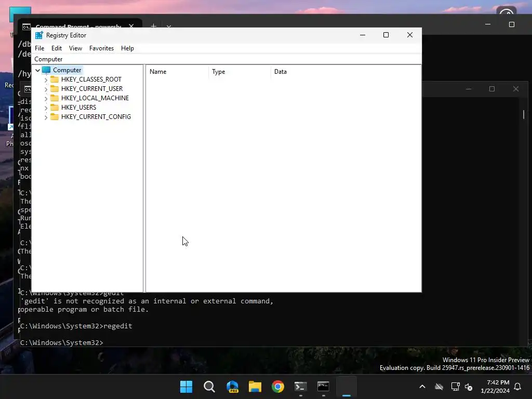Click the HKEY_CURRENT_USER folder icon
Viewport: 532px width, 399px height.
click(54, 88)
